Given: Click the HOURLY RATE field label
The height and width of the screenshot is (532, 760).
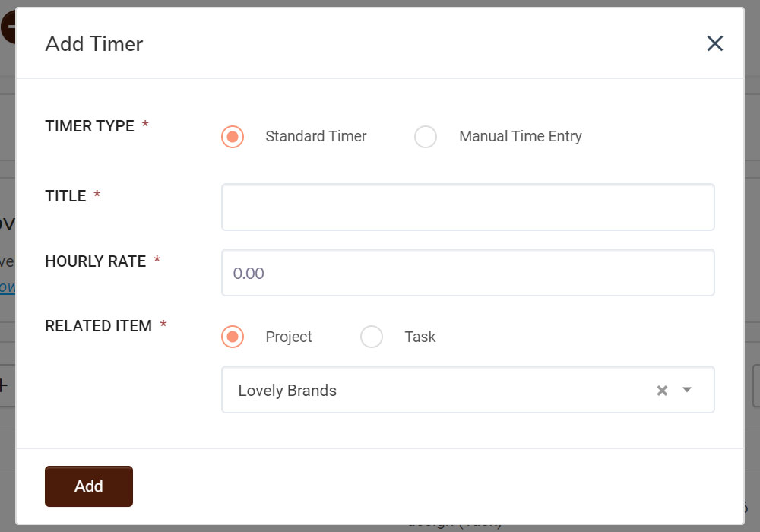Looking at the screenshot, I should [x=96, y=261].
